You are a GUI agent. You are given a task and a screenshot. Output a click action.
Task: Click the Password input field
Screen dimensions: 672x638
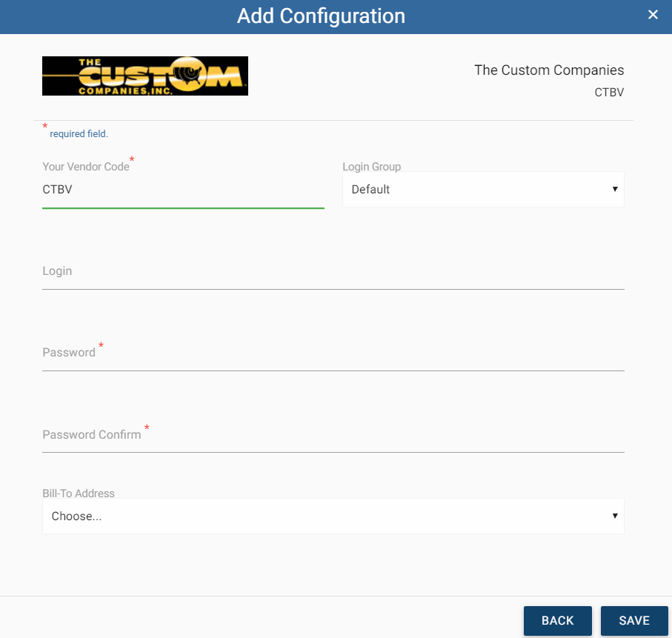click(x=333, y=359)
